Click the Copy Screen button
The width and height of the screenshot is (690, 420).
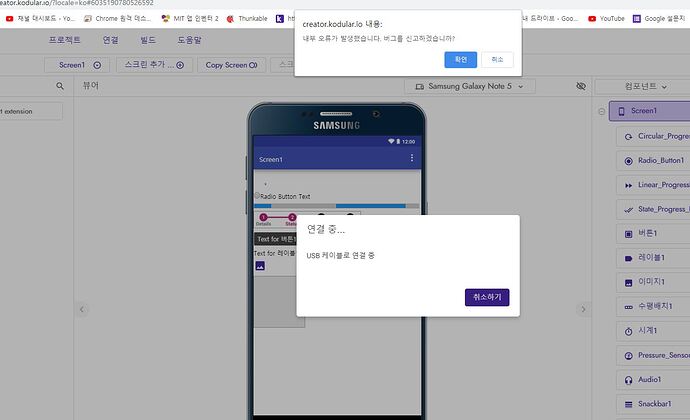point(231,65)
